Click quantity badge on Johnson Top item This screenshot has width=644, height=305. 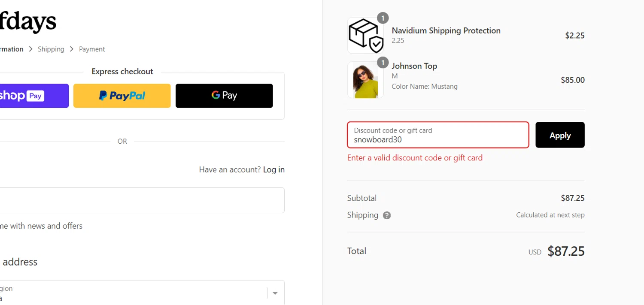383,63
